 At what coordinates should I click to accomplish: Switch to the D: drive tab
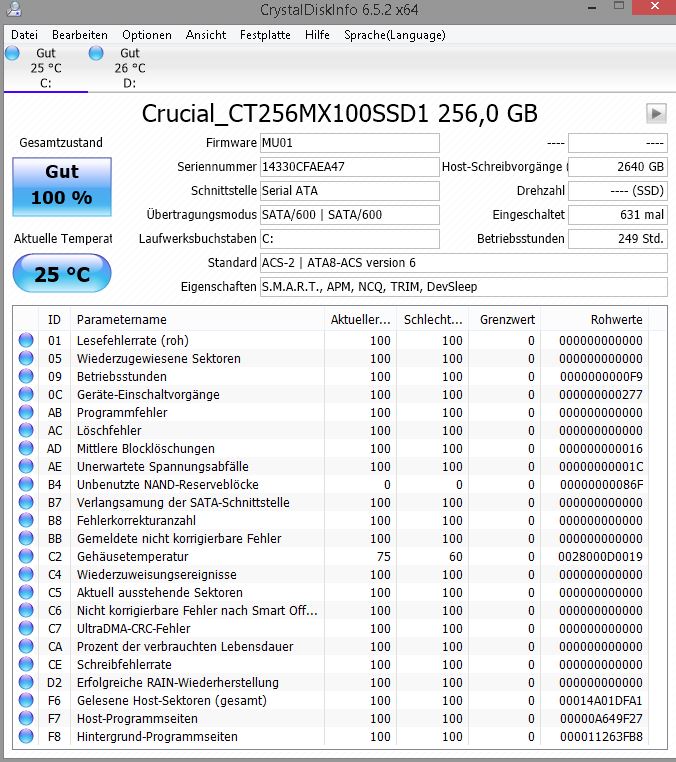(130, 68)
